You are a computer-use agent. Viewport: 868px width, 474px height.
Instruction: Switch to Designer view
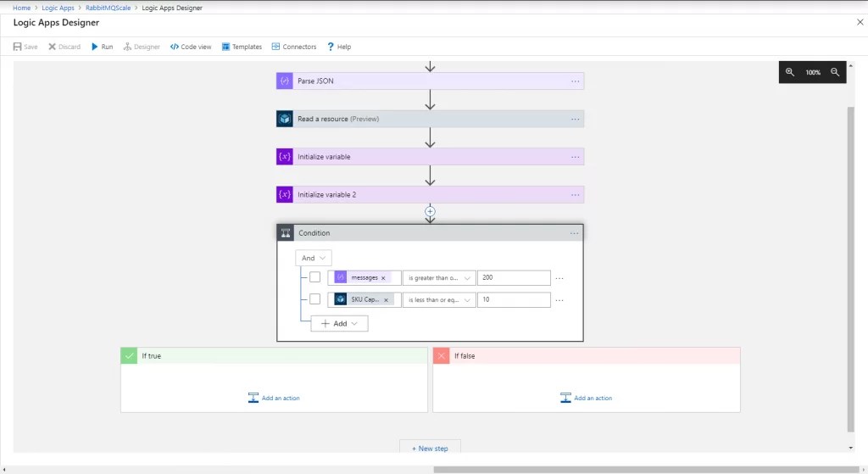[x=142, y=47]
